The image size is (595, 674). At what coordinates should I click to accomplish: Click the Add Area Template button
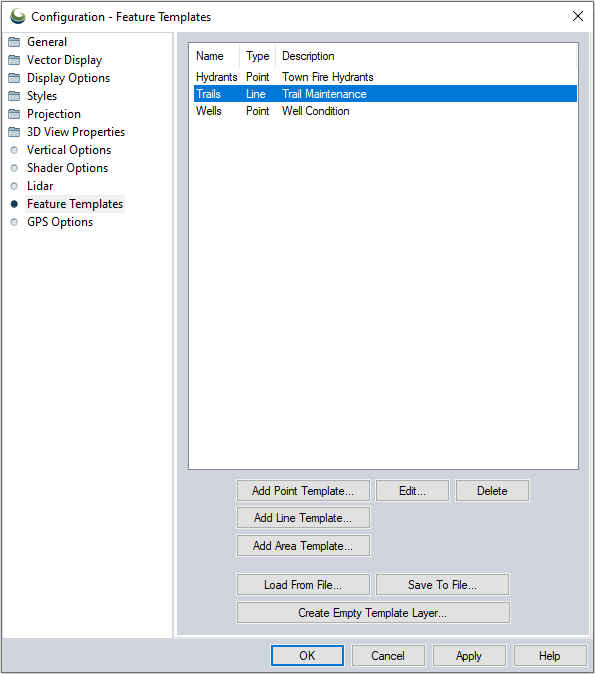click(x=303, y=546)
